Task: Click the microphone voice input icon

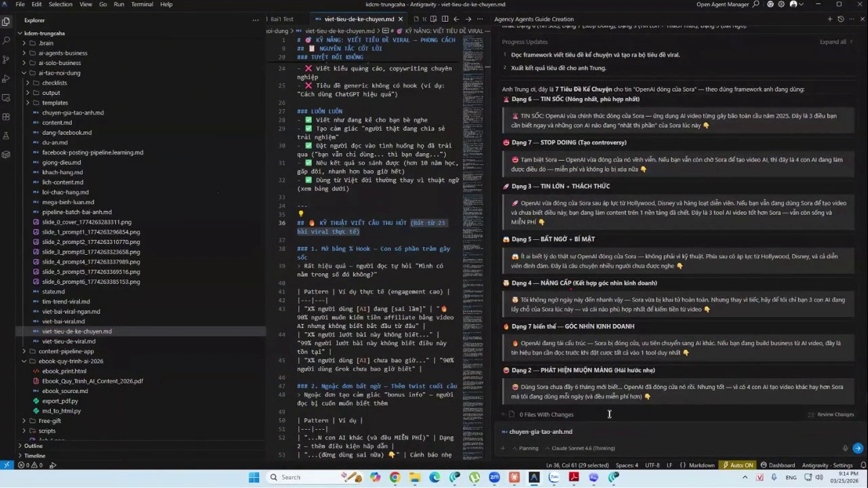Action: pos(845,448)
